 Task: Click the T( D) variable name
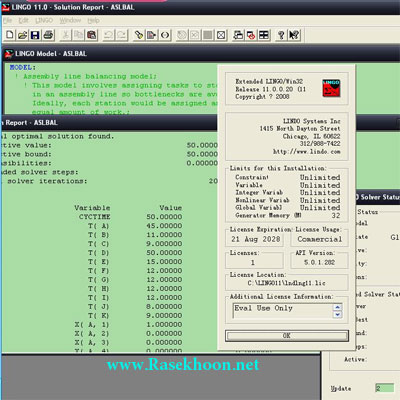pos(99,253)
